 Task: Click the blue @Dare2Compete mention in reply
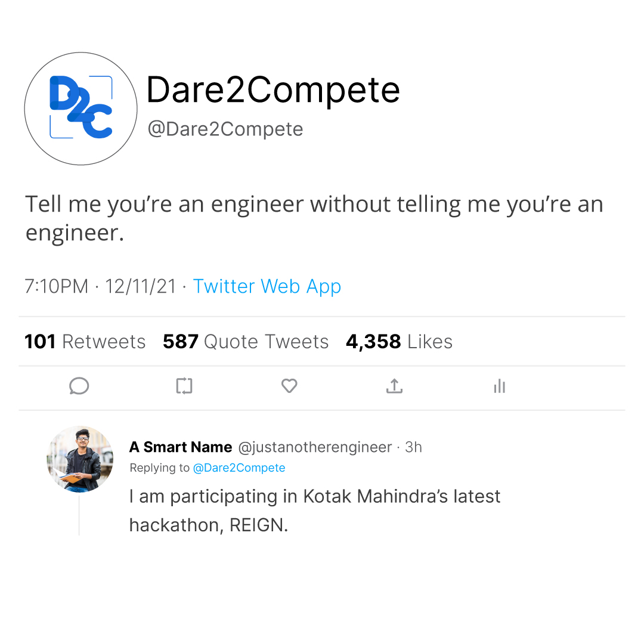click(239, 468)
